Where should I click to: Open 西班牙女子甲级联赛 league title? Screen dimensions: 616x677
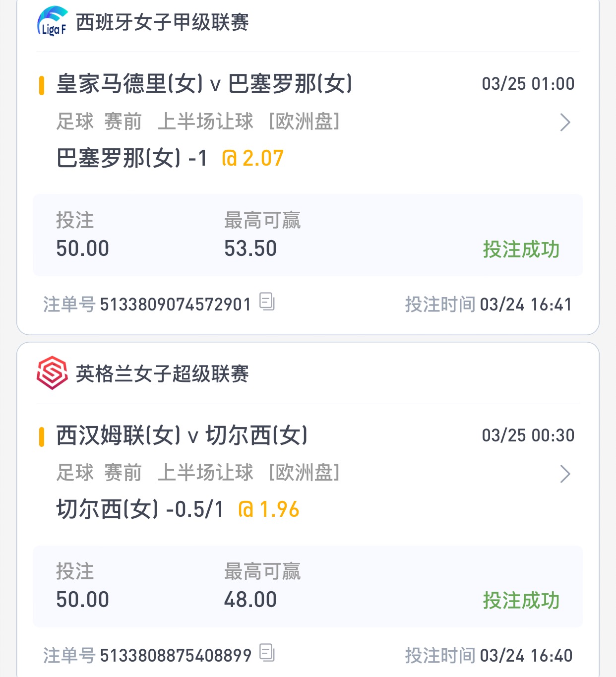tap(162, 22)
